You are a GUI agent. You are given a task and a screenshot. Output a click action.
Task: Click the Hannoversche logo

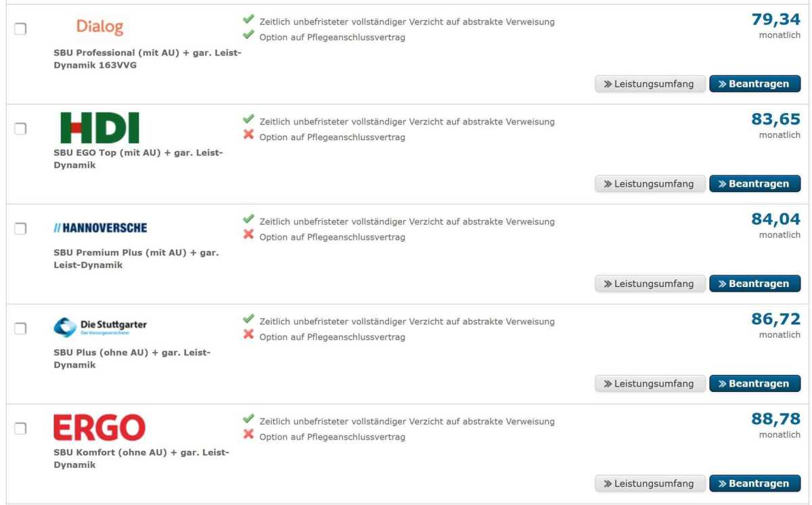99,227
